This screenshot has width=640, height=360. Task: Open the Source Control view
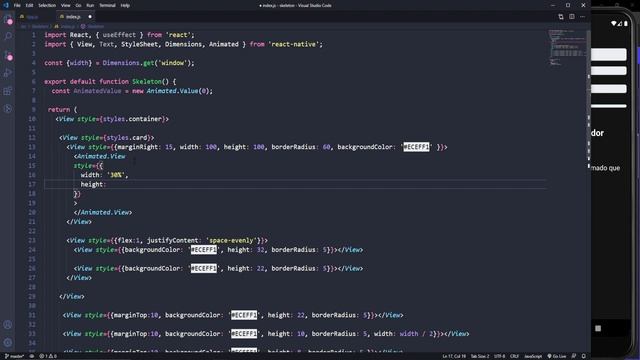(8, 55)
